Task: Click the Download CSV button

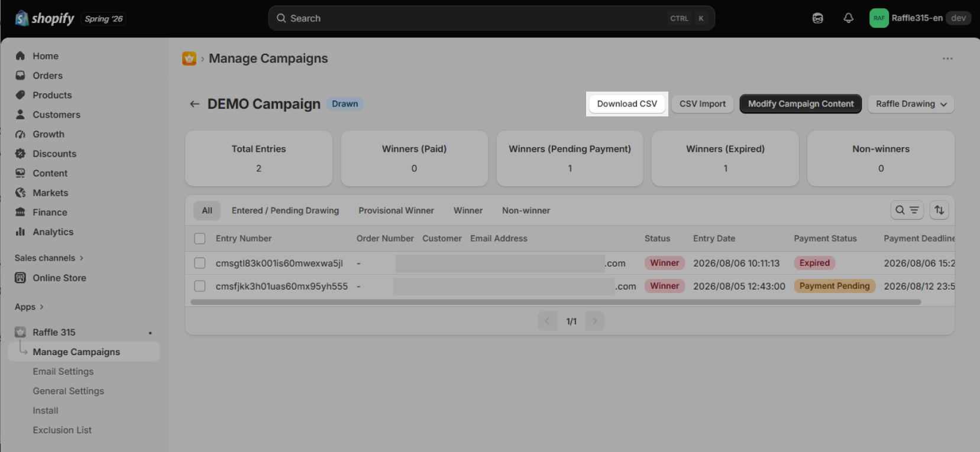Action: (627, 104)
